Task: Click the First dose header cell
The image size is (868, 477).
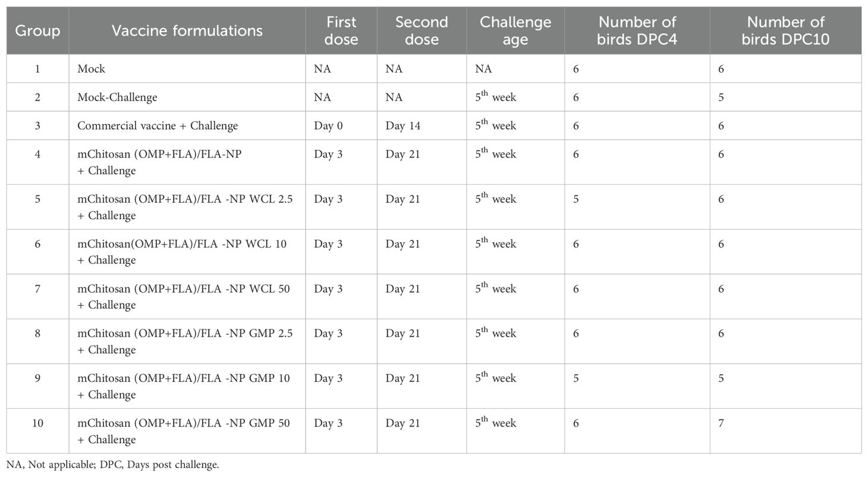Action: tap(341, 31)
